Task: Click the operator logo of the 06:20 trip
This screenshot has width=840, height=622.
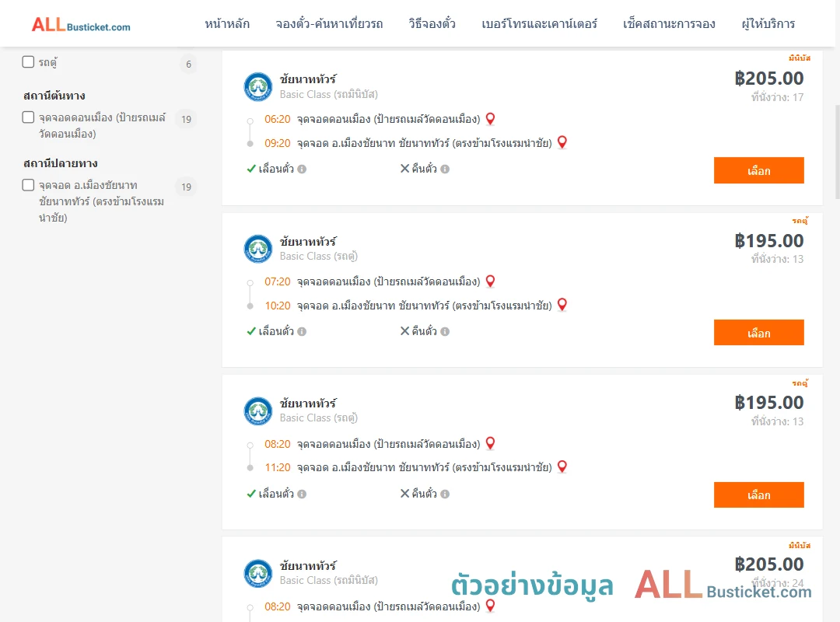Action: coord(258,87)
